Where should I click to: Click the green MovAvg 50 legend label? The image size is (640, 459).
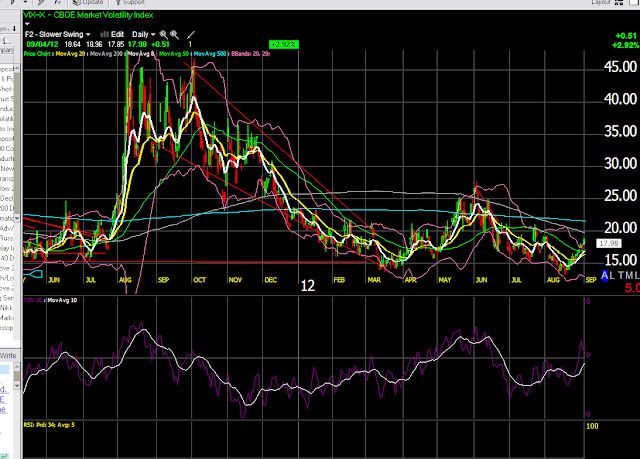[175, 53]
